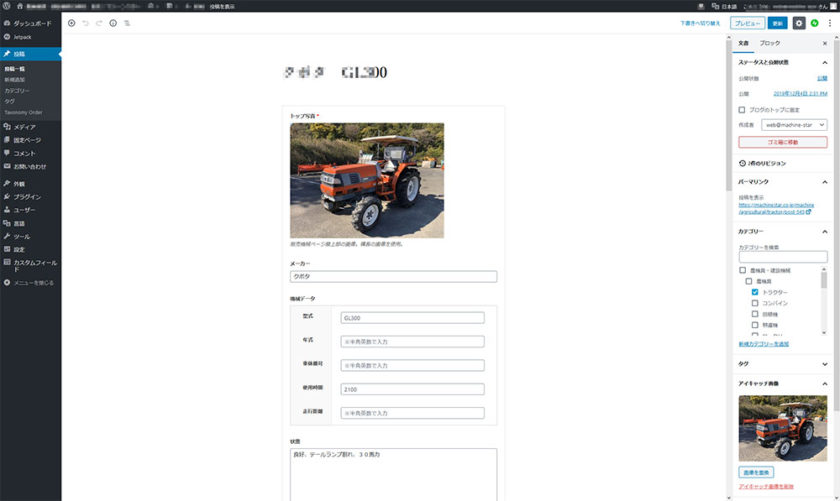
Task: Click the 画像を置換 button
Action: click(756, 472)
